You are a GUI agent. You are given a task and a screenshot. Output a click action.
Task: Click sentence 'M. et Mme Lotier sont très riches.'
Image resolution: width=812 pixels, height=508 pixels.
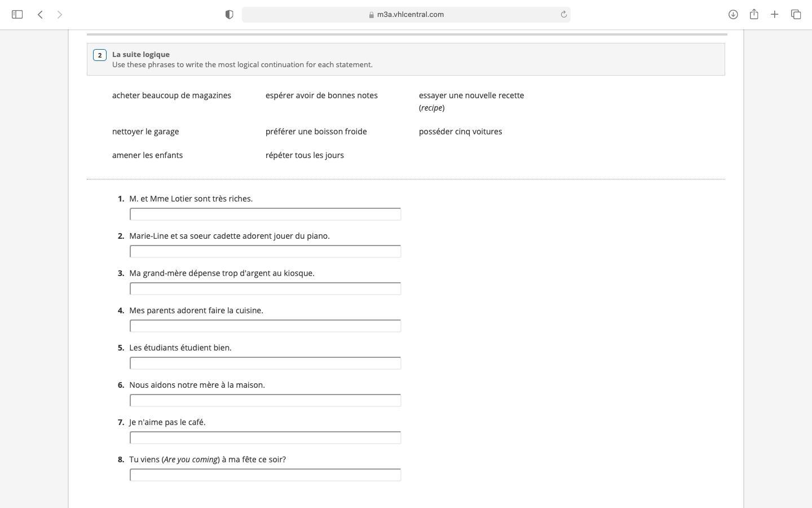[x=191, y=199]
